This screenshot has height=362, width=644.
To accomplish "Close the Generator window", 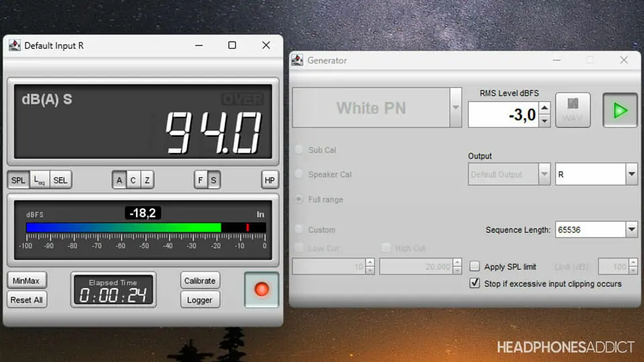I will (624, 60).
